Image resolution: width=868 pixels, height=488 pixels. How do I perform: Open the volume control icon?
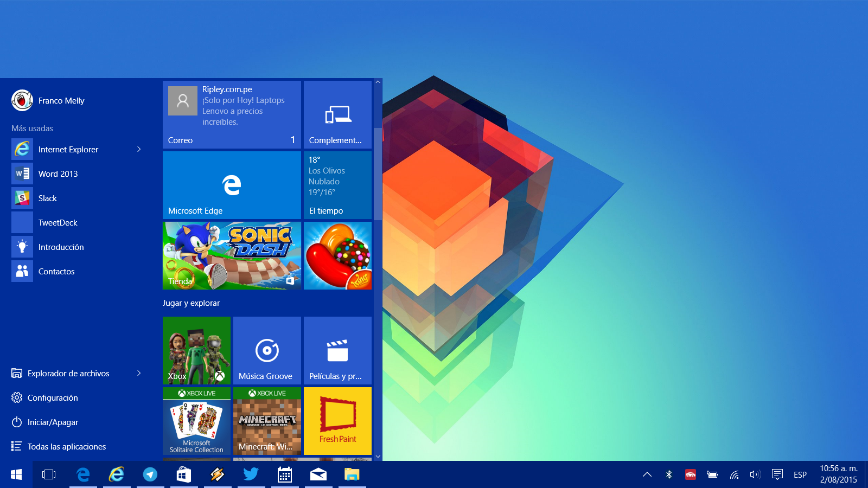(x=755, y=474)
